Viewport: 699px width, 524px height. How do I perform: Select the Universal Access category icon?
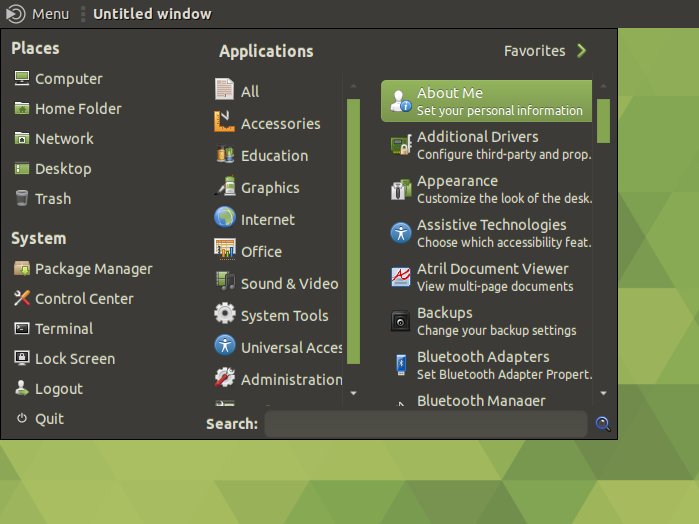(x=225, y=345)
